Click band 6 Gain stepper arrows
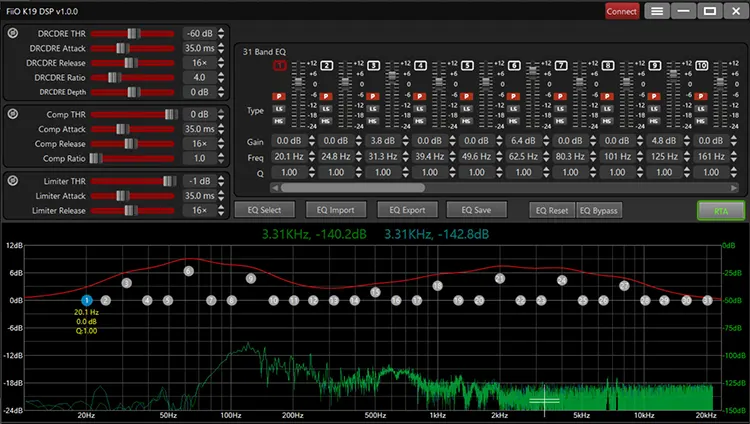This screenshot has height=424, width=750. coord(546,141)
